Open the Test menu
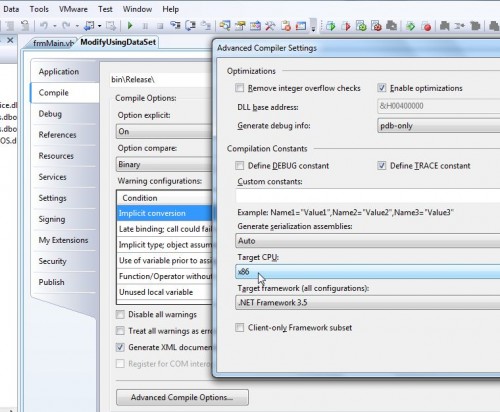Viewport: 500px width, 412px height. [x=105, y=9]
